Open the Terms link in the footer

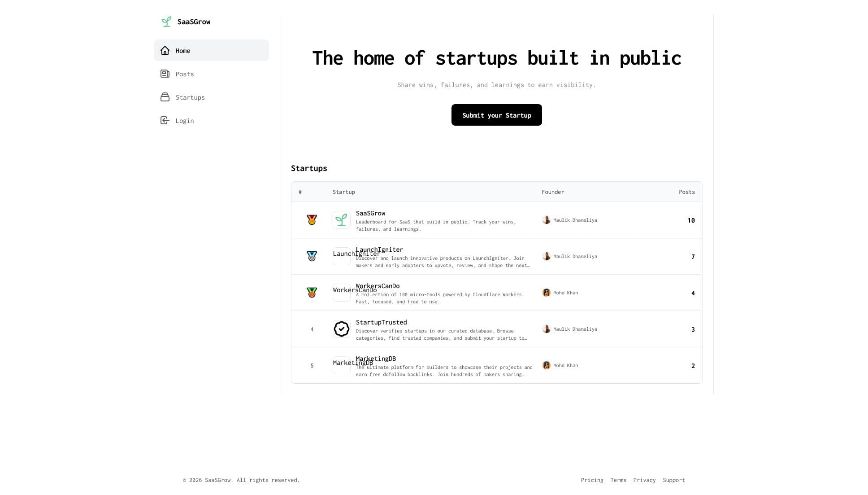coord(618,480)
